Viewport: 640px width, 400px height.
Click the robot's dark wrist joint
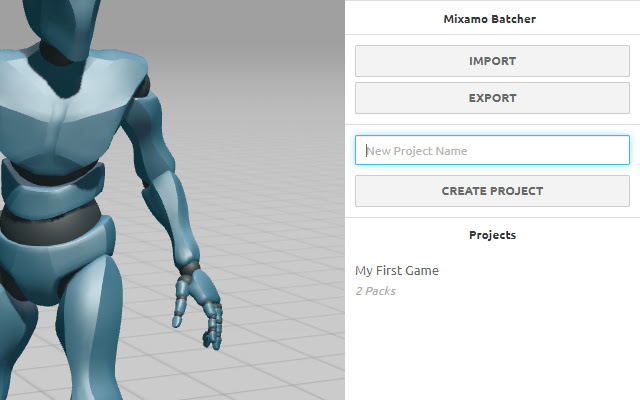189,269
